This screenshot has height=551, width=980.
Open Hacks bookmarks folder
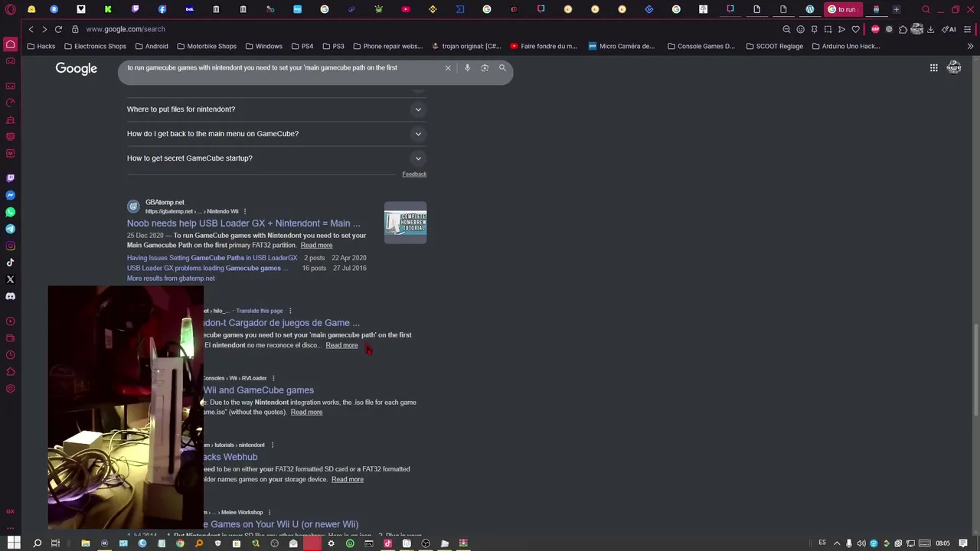click(41, 46)
